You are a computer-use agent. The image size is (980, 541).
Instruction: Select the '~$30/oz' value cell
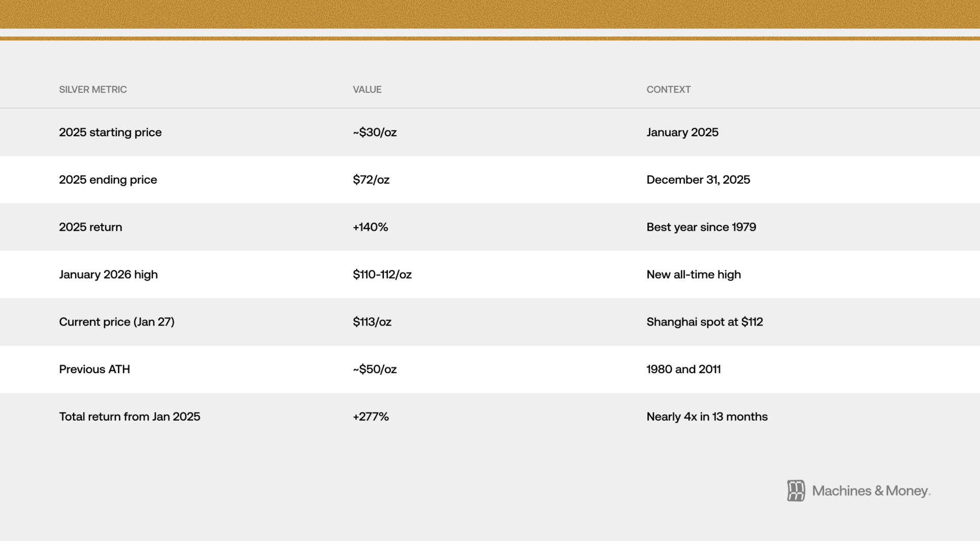pyautogui.click(x=375, y=132)
